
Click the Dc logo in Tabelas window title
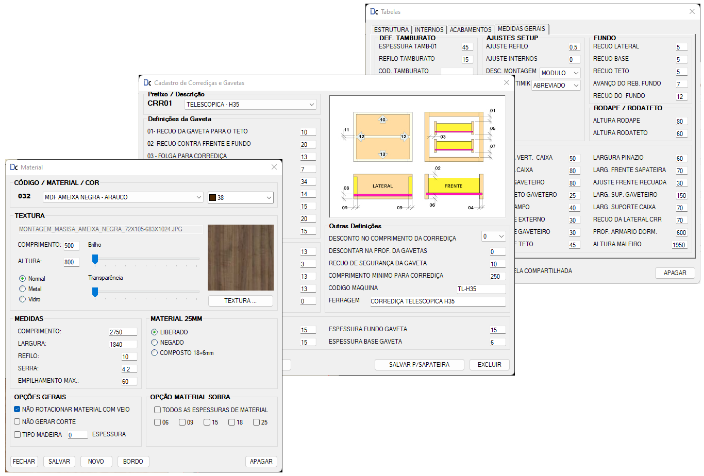point(374,12)
